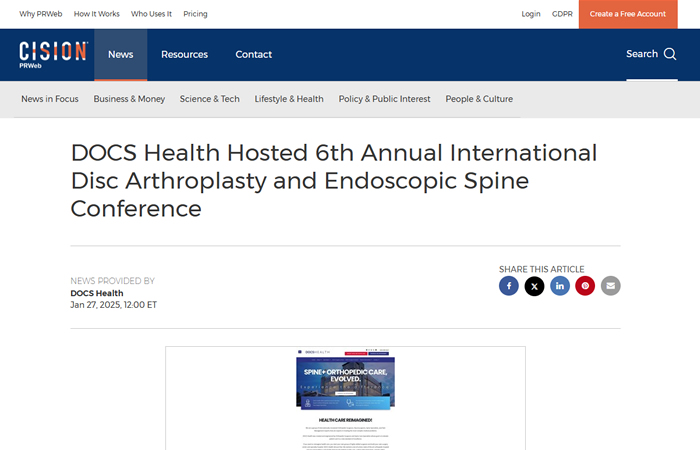Share article on X (Twitter) icon
This screenshot has width=700, height=450.
coord(534,286)
